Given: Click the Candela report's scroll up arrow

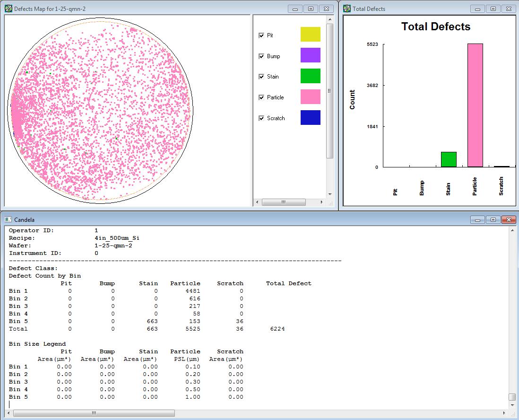Looking at the screenshot, I should pyautogui.click(x=512, y=230).
